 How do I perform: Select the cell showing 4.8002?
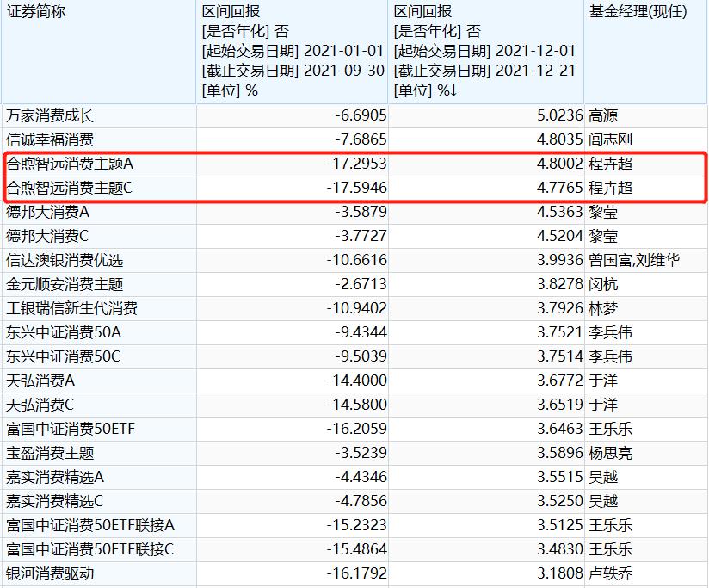pos(560,164)
